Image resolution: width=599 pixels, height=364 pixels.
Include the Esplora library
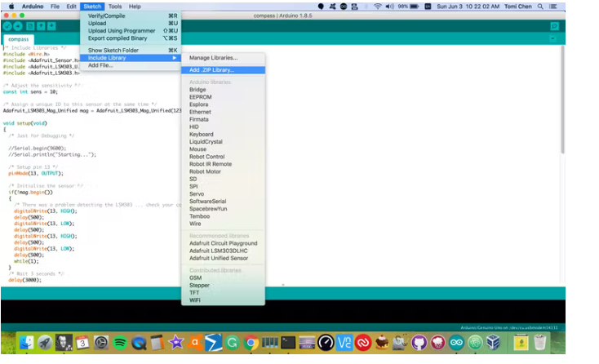pyautogui.click(x=223, y=104)
